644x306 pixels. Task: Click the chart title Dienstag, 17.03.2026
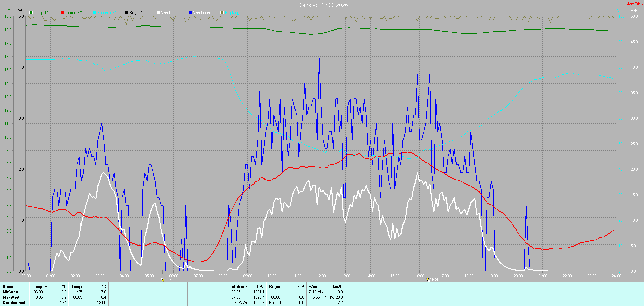323,5
